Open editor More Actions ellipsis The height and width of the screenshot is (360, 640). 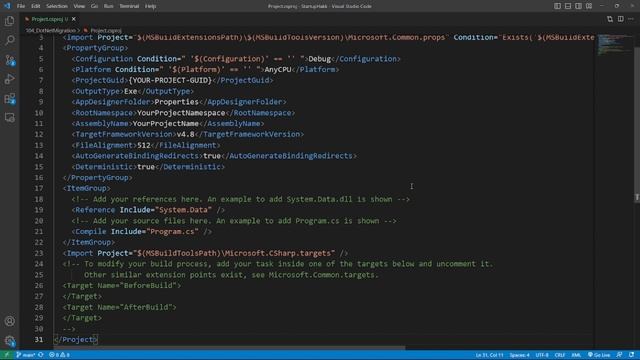[631, 19]
